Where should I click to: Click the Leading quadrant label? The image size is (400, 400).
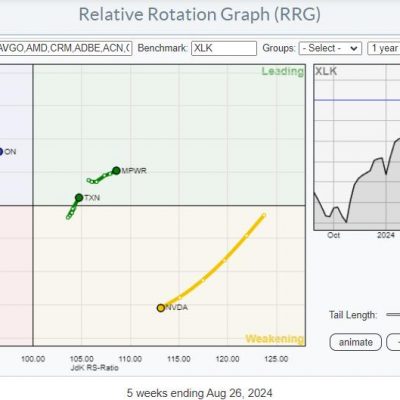tap(283, 71)
